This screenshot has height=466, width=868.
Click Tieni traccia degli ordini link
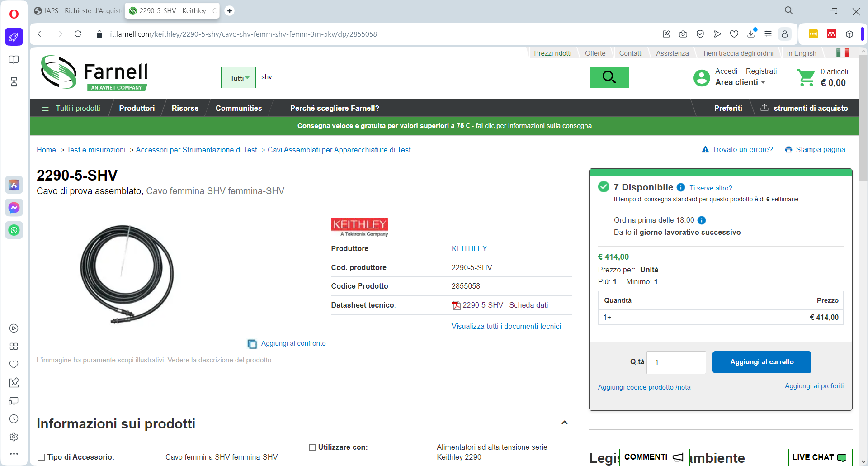point(738,53)
